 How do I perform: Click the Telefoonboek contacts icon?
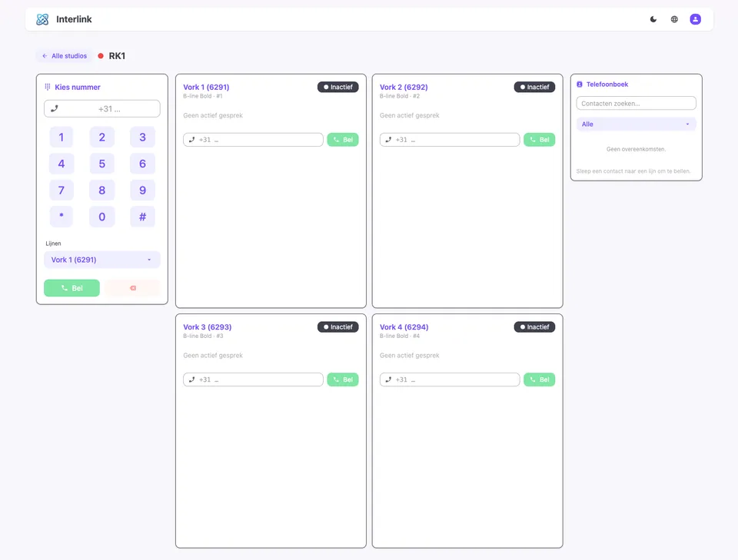click(x=580, y=84)
